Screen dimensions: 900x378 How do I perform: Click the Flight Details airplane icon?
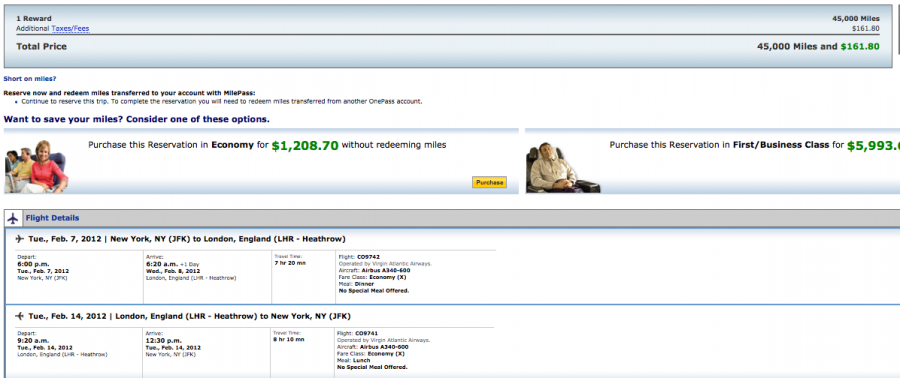pos(13,219)
